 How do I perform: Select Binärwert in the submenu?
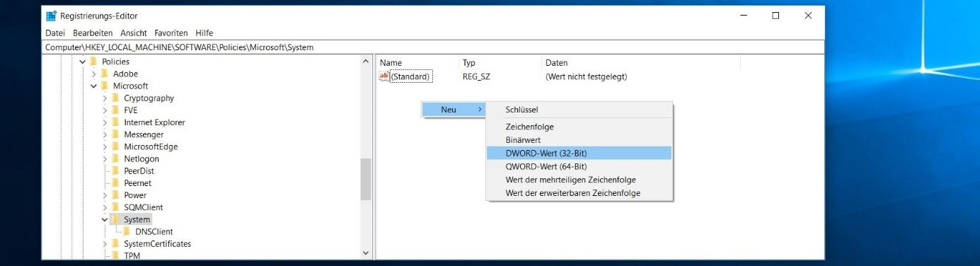579,140
